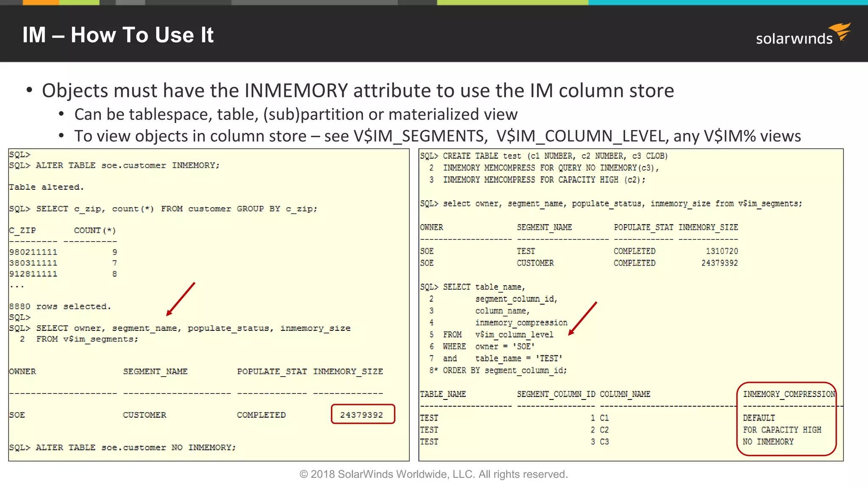
Task: Click the 'CREATE TABLE test' statement
Action: [x=555, y=156]
